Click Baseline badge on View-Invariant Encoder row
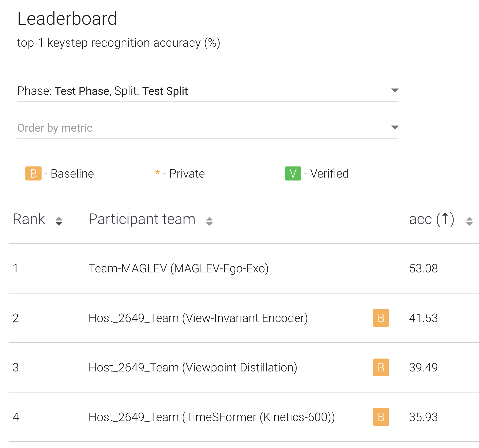The image size is (479, 448). coord(381,318)
